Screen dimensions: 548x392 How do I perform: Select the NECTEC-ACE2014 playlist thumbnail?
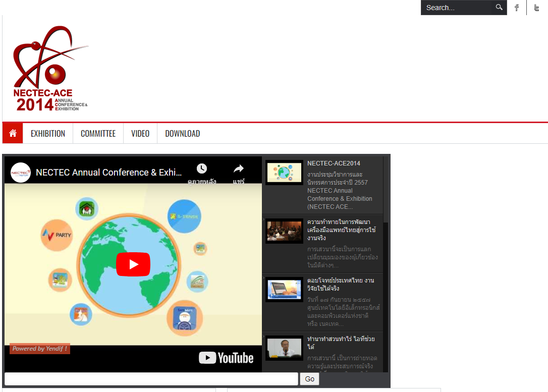coord(284,173)
